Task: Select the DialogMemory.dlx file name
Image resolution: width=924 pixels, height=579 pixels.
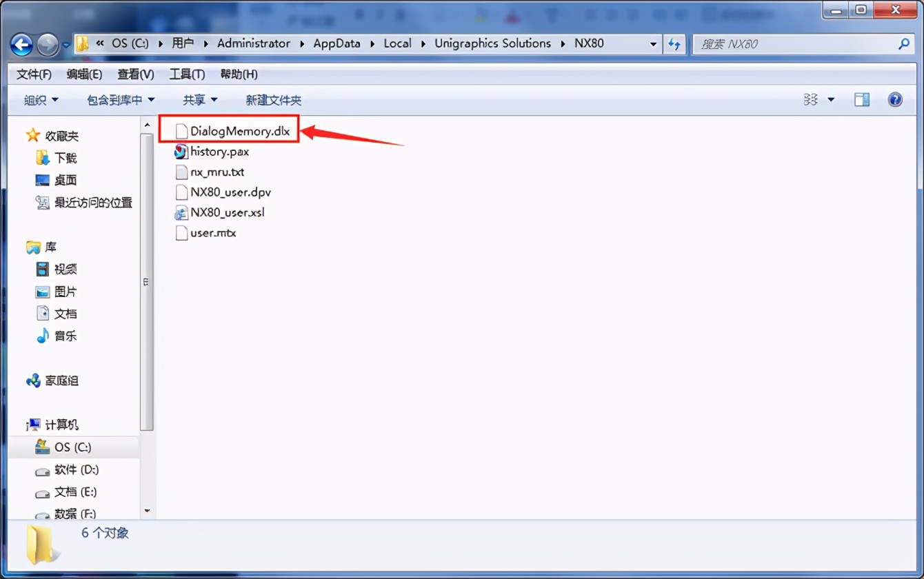Action: point(240,131)
